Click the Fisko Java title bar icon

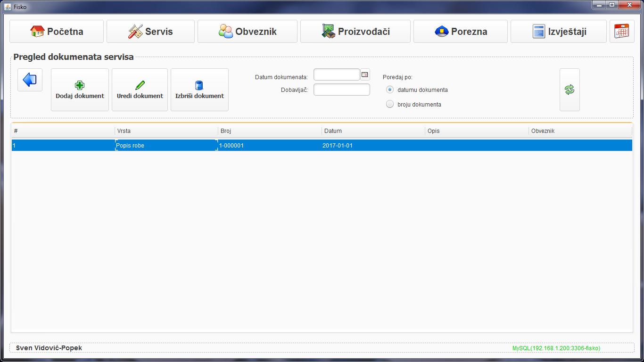[x=7, y=7]
